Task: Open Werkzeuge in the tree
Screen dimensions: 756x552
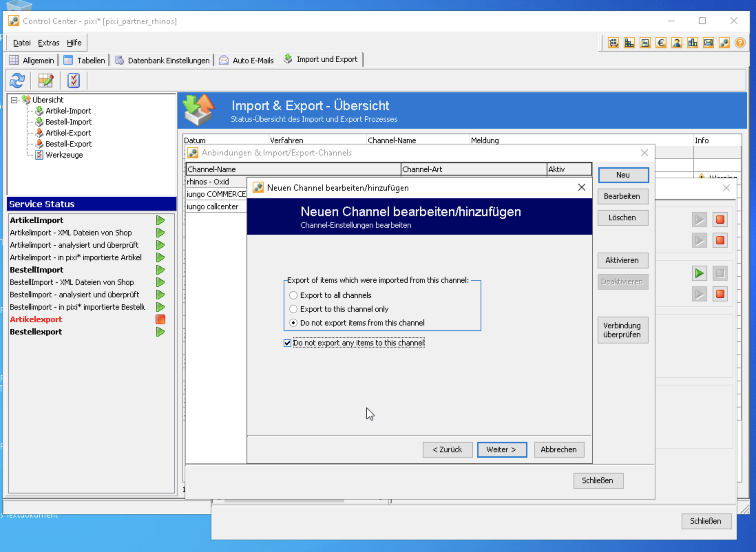Action: (64, 155)
